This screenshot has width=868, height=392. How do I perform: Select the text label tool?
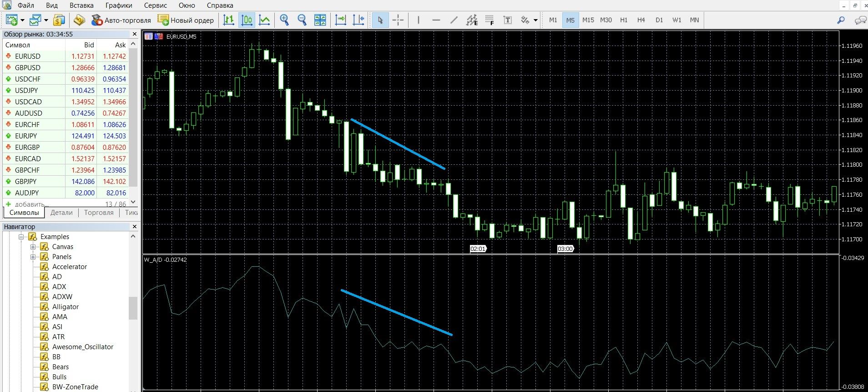[508, 20]
